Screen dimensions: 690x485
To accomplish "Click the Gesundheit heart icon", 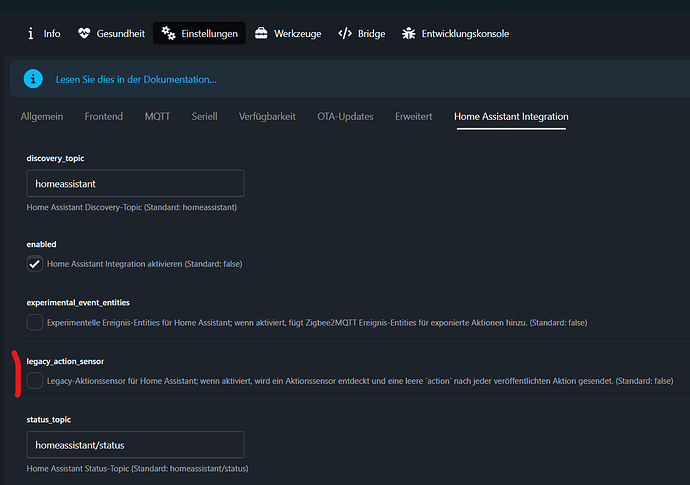I will (84, 33).
